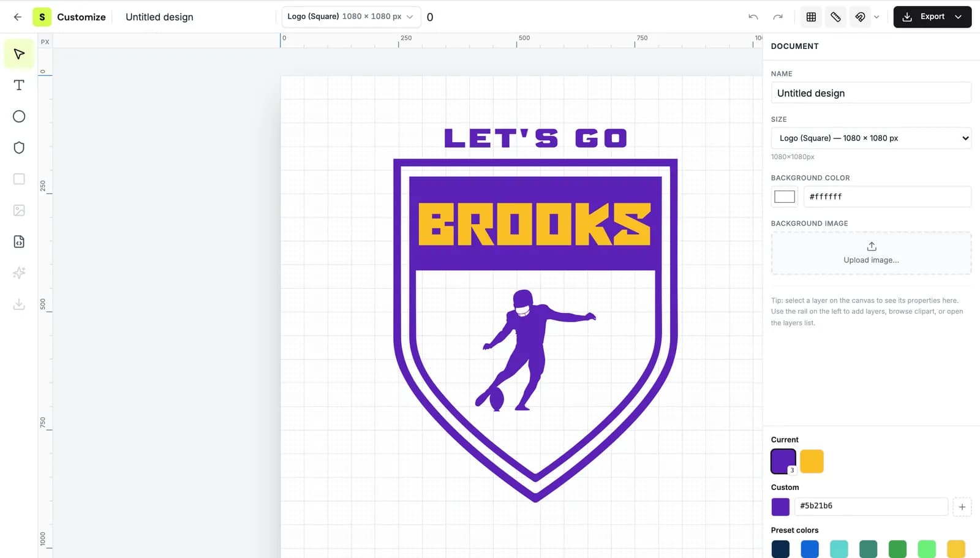This screenshot has width=980, height=558.
Task: Select the yellow current color swatch
Action: pyautogui.click(x=812, y=461)
